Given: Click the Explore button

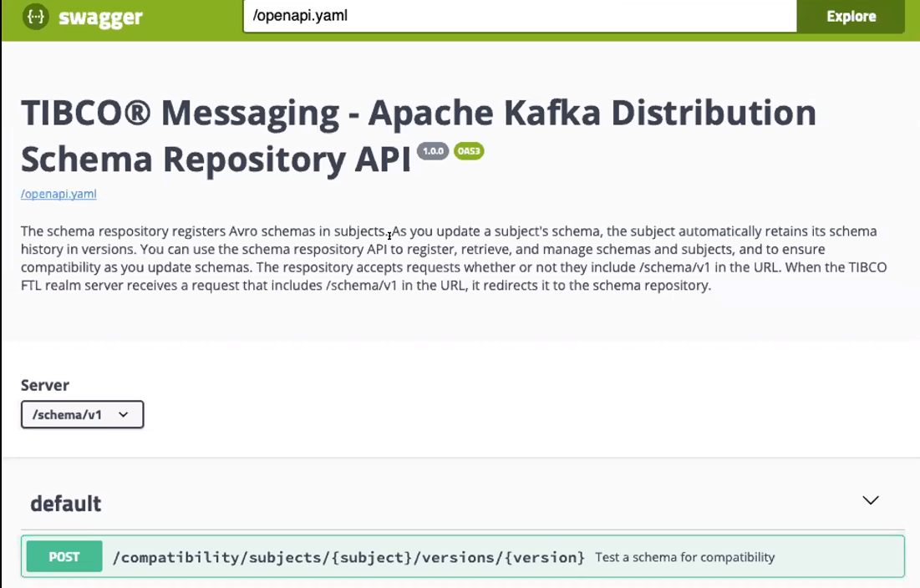Looking at the screenshot, I should click(x=851, y=17).
